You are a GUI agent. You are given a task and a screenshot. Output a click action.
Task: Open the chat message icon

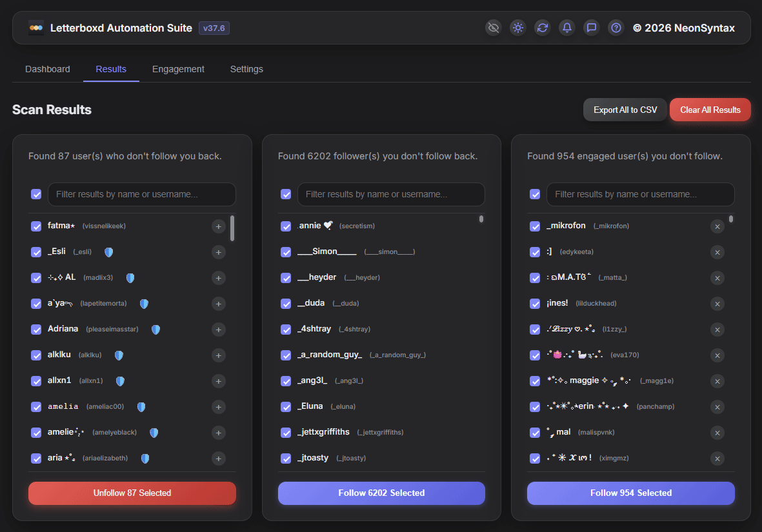[x=592, y=28]
